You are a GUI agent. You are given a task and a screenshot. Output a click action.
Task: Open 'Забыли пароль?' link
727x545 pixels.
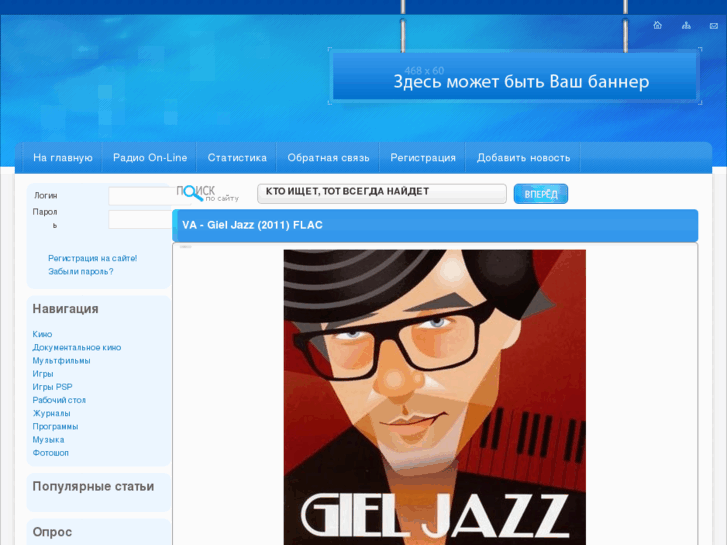(81, 271)
